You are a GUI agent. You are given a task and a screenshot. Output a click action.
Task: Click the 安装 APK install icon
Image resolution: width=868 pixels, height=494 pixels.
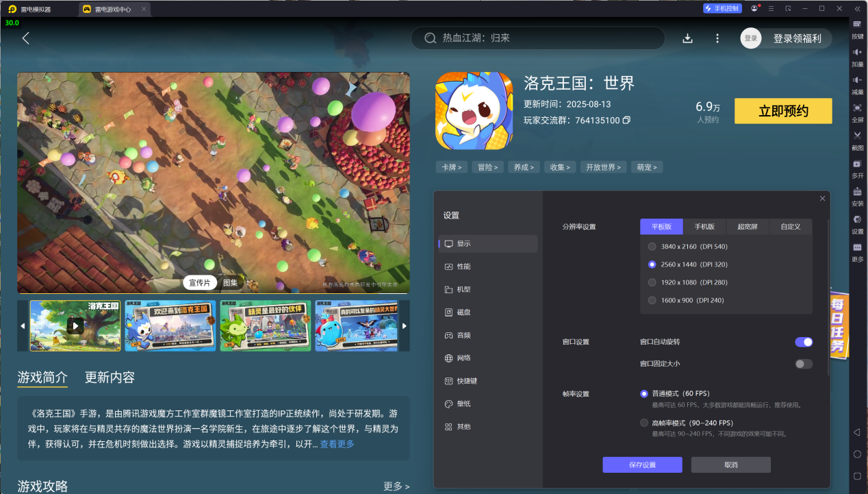(857, 197)
